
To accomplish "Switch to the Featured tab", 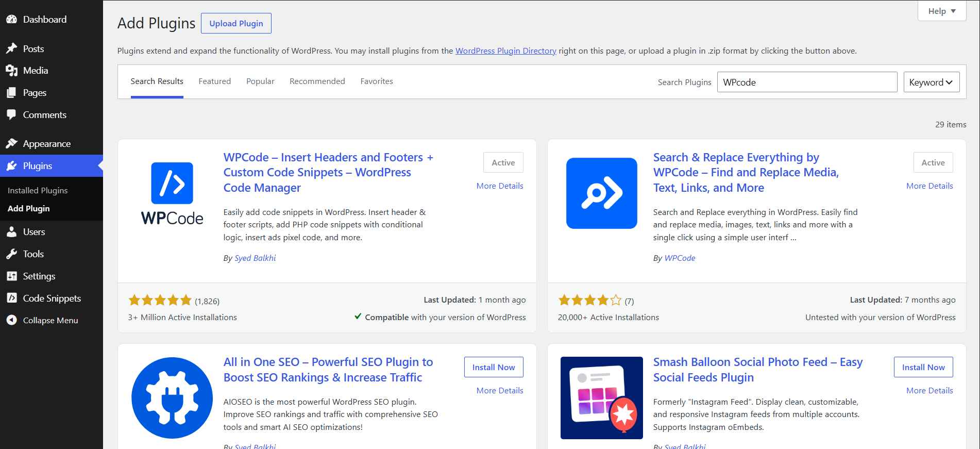I will [215, 81].
